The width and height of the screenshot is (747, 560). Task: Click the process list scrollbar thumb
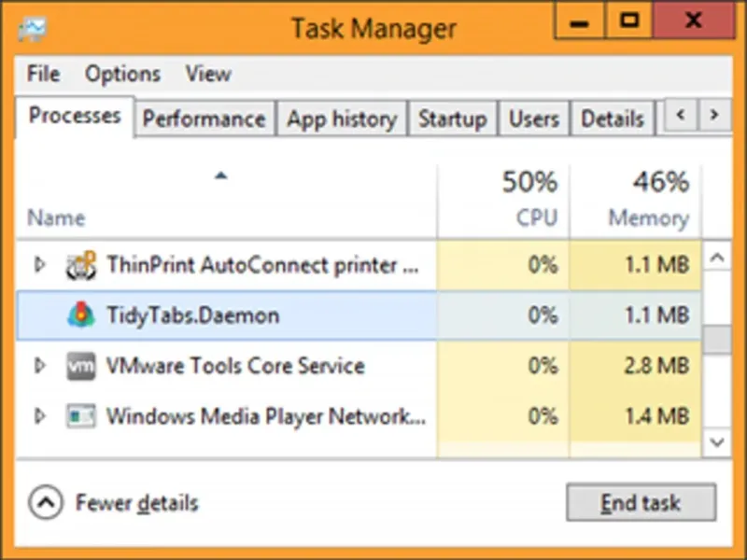coord(716,339)
